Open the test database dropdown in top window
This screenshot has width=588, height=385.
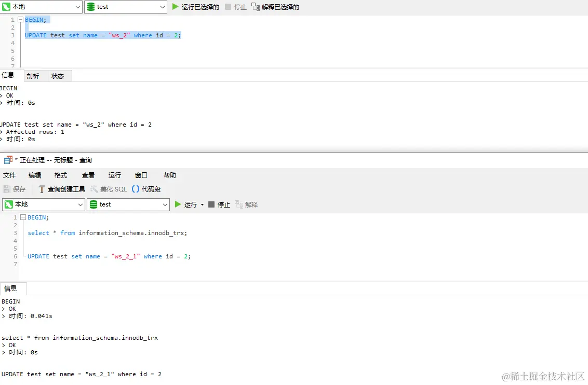[126, 7]
